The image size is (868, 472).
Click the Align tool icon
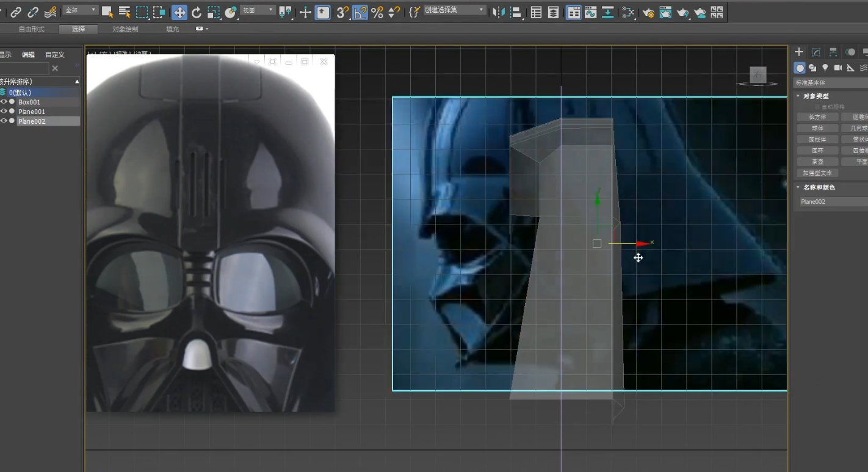pos(516,12)
